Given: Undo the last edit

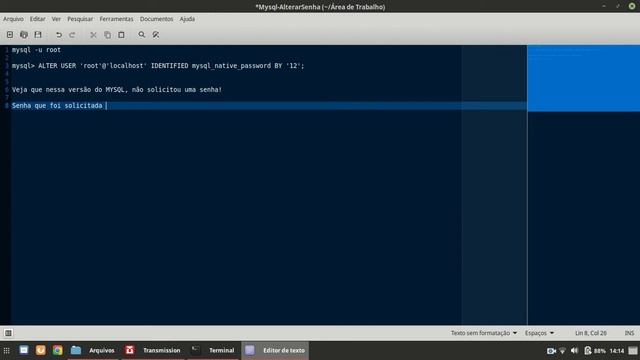Looking at the screenshot, I should [59, 35].
